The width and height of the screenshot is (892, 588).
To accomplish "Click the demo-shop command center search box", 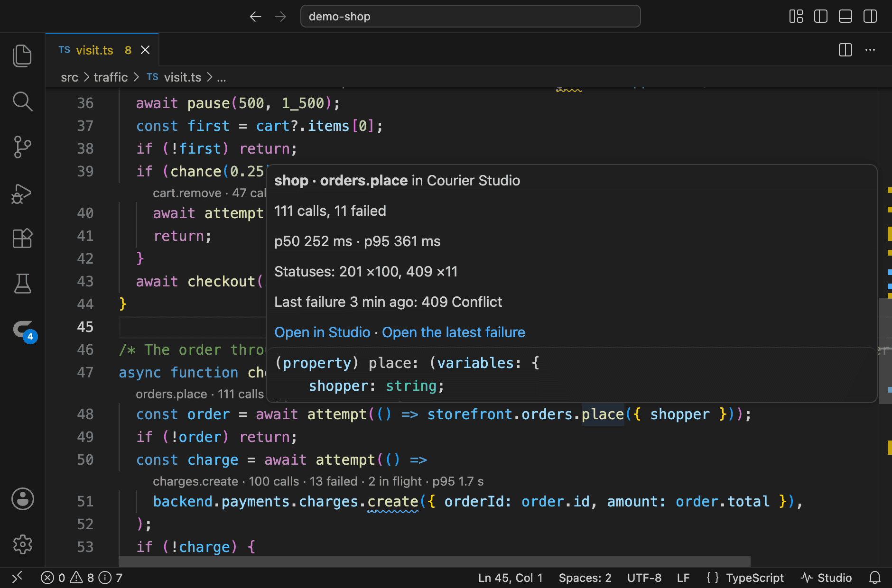I will point(470,17).
